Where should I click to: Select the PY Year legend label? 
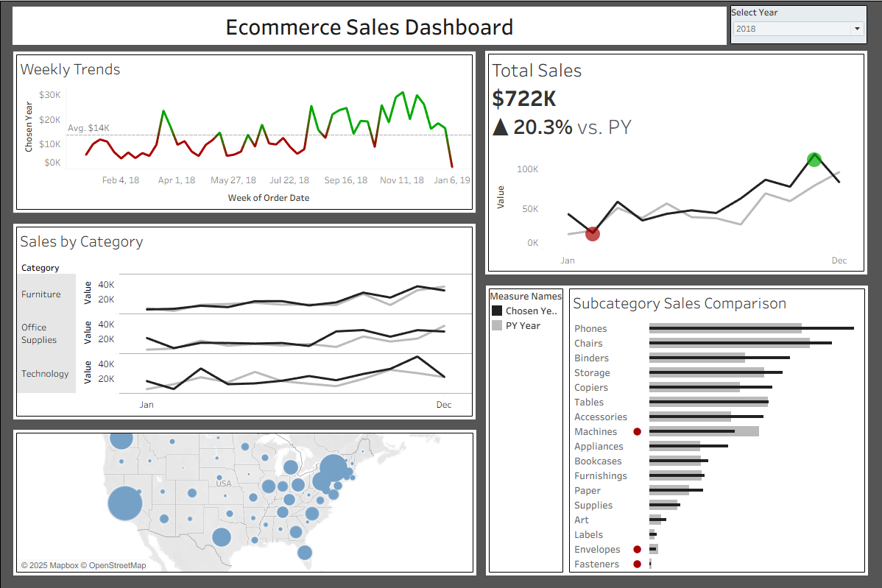523,325
